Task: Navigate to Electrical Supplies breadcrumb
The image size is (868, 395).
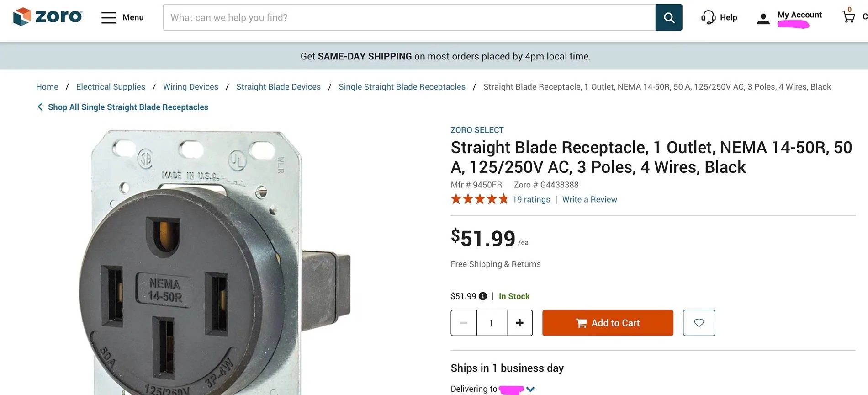Action: [111, 87]
